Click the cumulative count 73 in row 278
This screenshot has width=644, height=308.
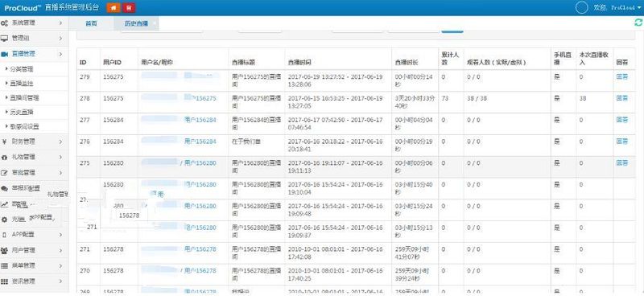click(444, 98)
